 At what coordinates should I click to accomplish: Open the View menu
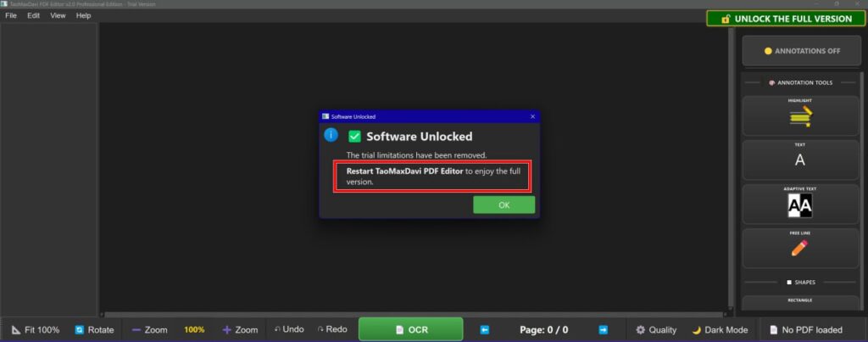pyautogui.click(x=58, y=15)
